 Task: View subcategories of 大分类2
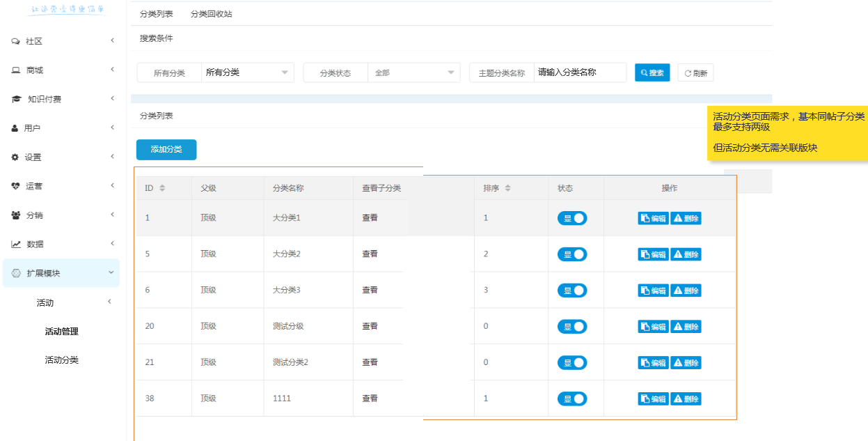pyautogui.click(x=370, y=254)
